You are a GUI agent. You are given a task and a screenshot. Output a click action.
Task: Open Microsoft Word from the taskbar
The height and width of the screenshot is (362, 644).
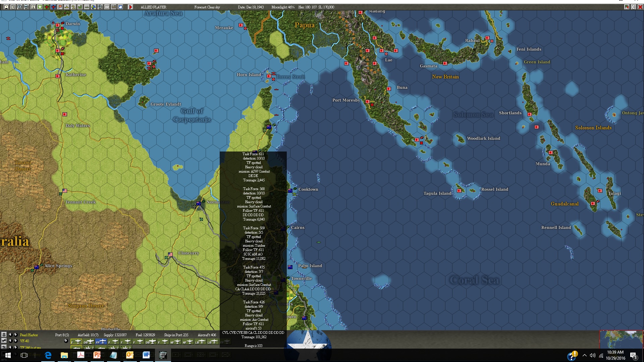(146, 355)
